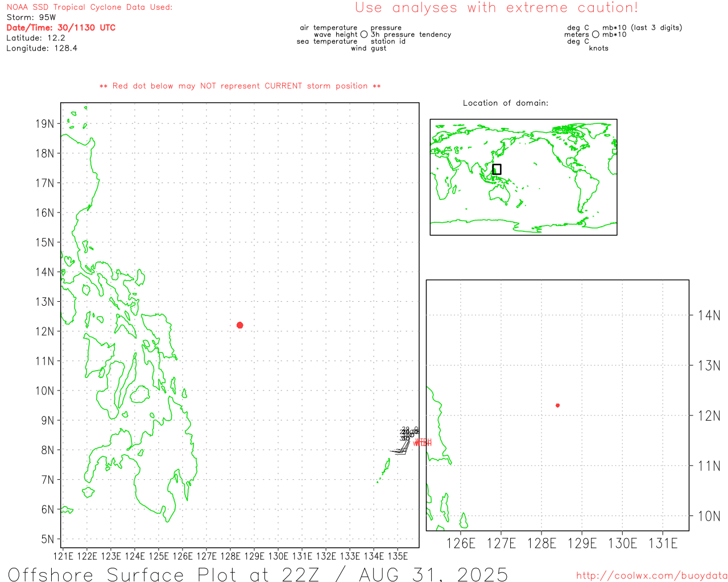
Task: Click the 'mb*10 (last 3 digits)' unit label
Action: [642, 28]
